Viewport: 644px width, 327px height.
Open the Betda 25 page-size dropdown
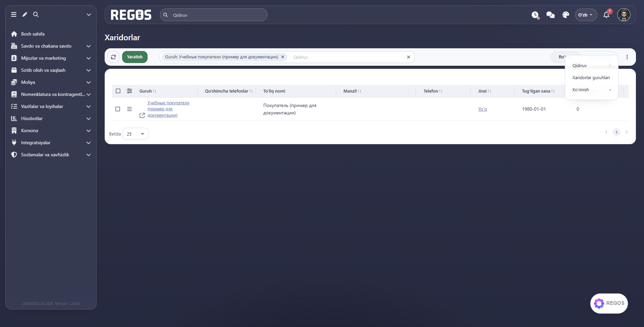[x=136, y=134]
